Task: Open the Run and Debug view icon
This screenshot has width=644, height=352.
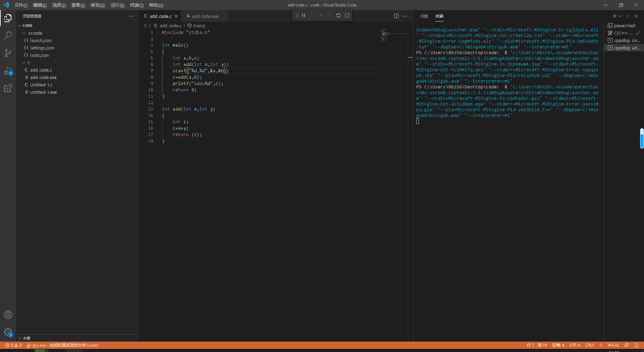Action: point(8,71)
